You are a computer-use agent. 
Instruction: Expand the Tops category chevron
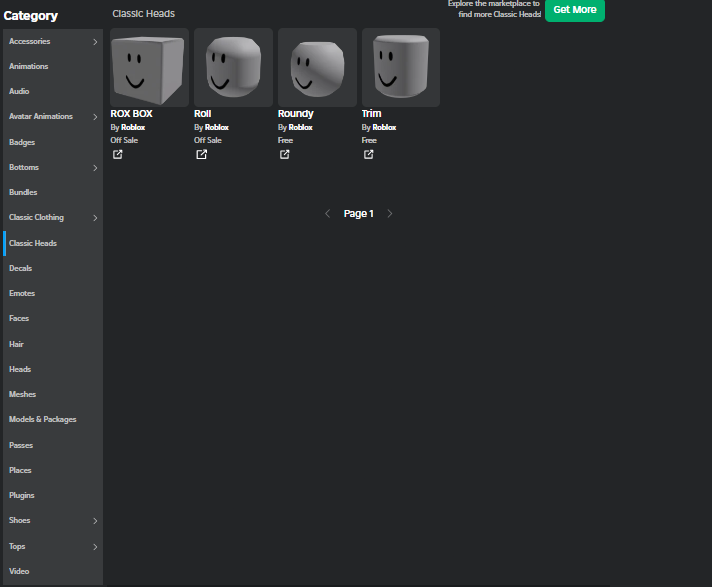pos(95,547)
